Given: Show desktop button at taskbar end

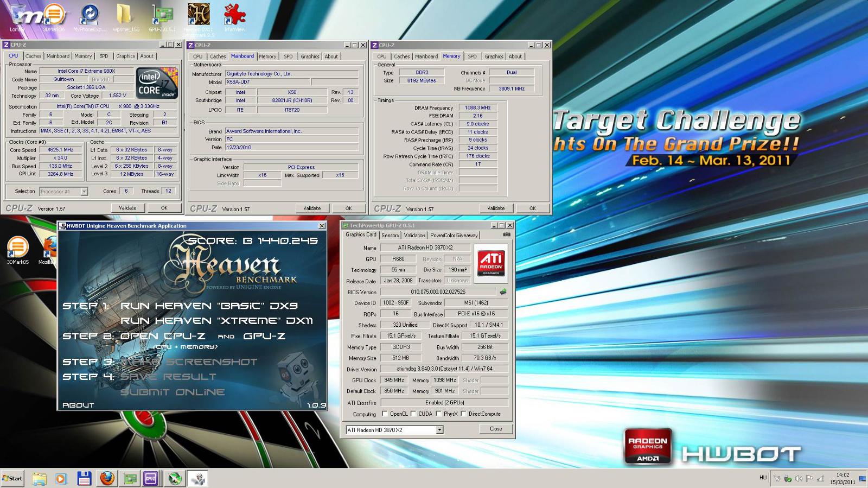Looking at the screenshot, I should pyautogui.click(x=864, y=478).
